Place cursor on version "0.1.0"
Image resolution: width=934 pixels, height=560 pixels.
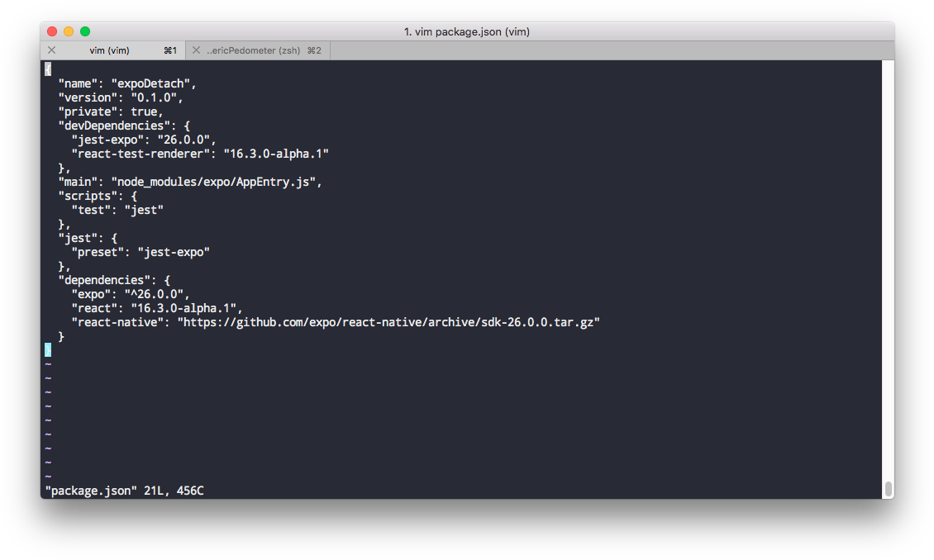click(156, 97)
